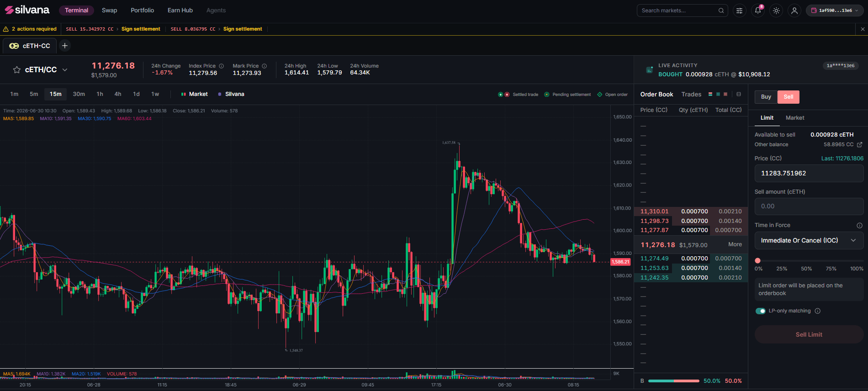Viewport: 868px width, 391px height.
Task: Switch to the Market order tab
Action: pos(795,118)
